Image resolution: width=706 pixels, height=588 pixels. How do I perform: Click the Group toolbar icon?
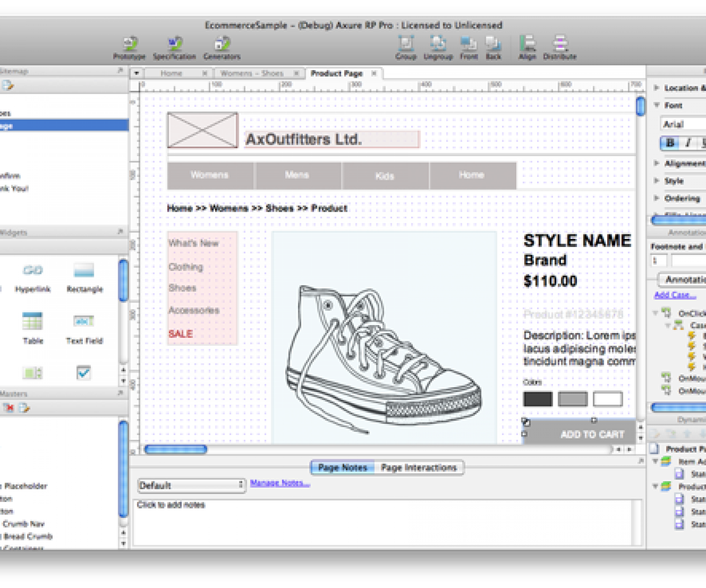click(406, 44)
